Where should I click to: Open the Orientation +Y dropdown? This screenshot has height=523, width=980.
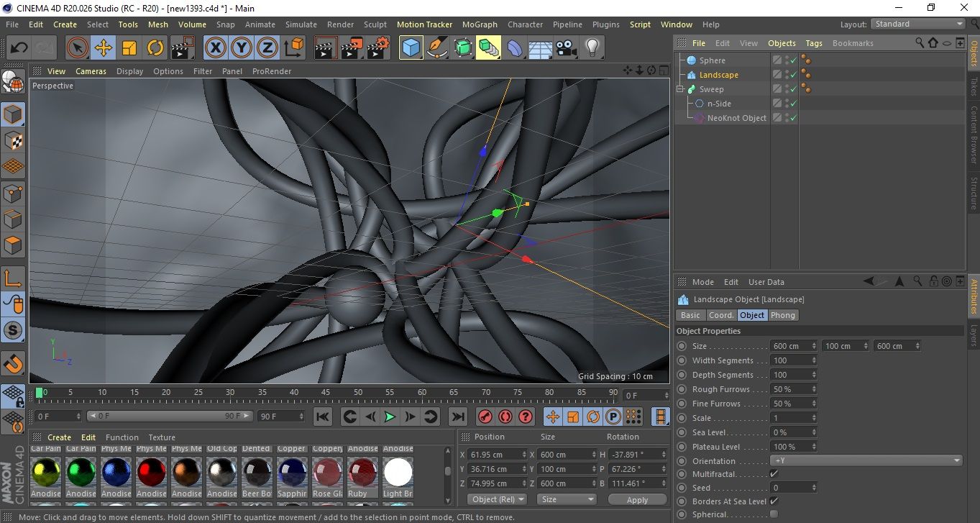[866, 461]
